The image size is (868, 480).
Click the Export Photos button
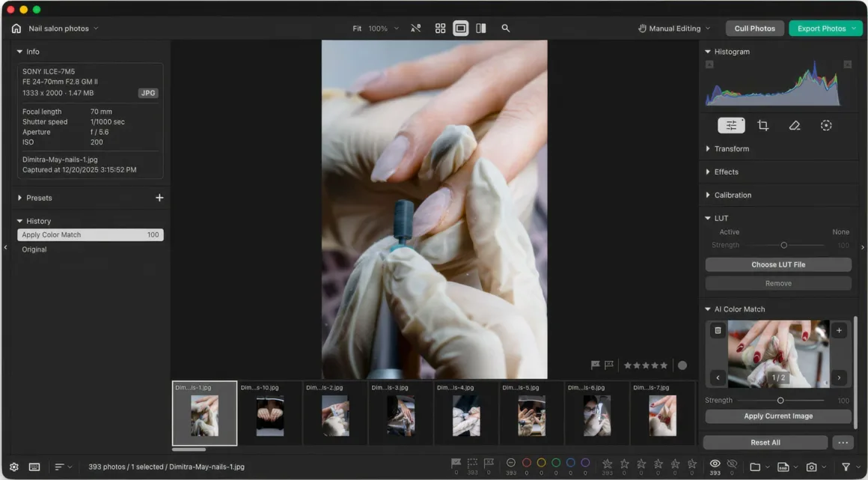tap(825, 28)
